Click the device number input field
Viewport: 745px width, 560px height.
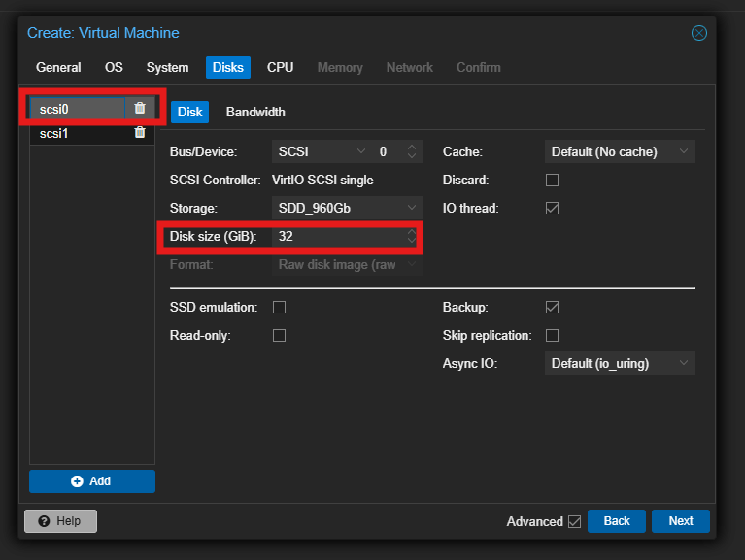coord(390,151)
